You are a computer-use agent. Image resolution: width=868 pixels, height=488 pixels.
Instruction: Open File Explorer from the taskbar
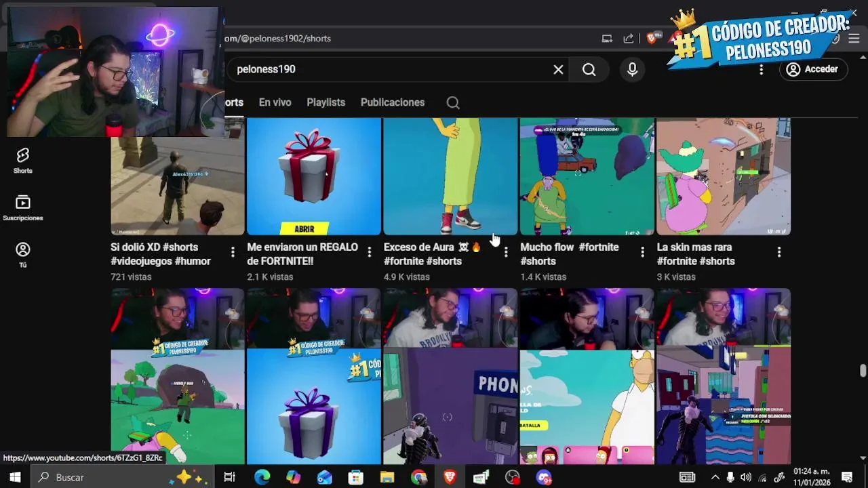click(x=387, y=477)
